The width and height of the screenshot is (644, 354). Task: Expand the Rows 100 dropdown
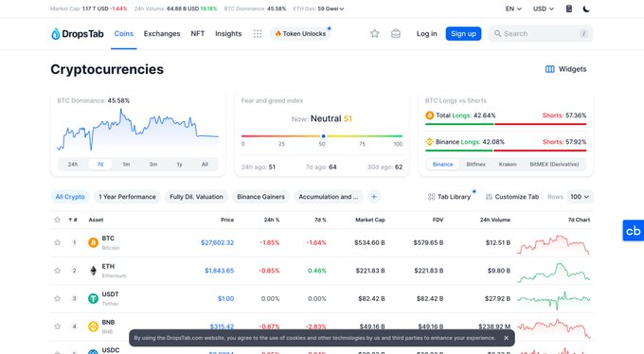(x=580, y=197)
